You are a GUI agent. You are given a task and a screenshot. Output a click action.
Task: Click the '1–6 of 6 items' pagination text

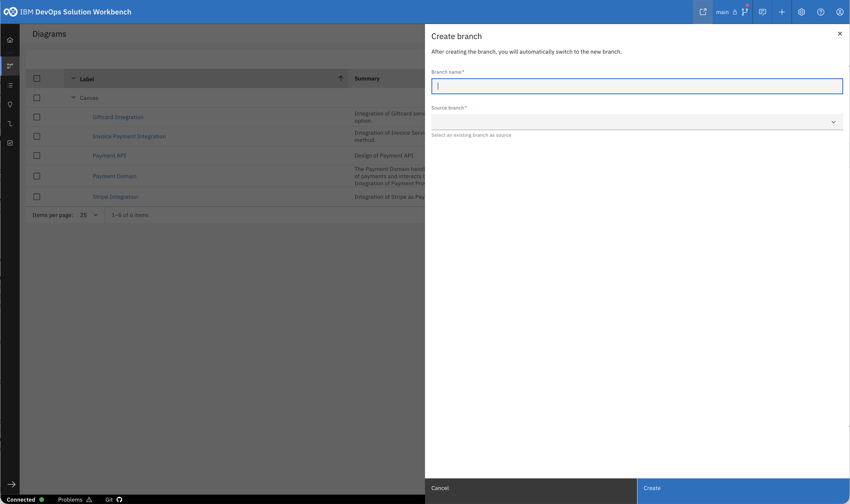[130, 215]
